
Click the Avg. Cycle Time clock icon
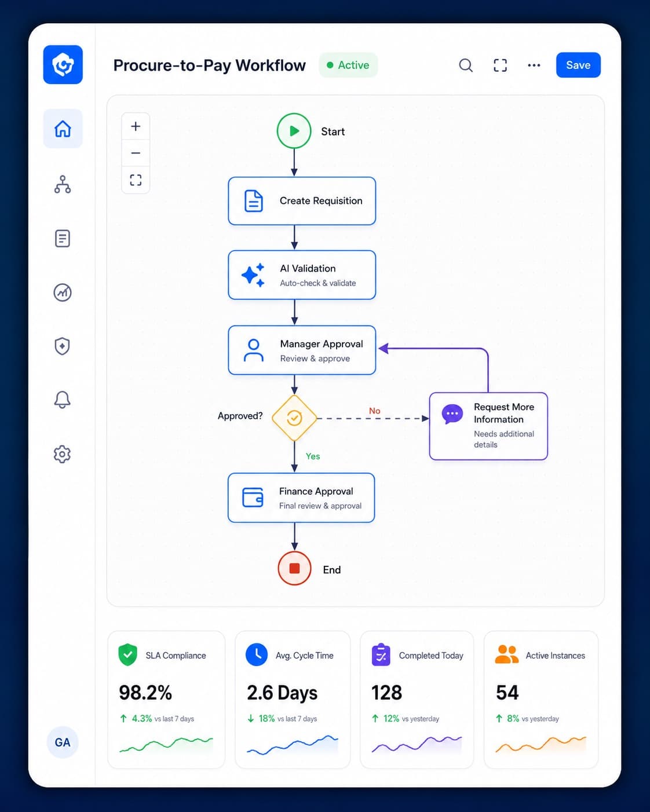(x=257, y=654)
